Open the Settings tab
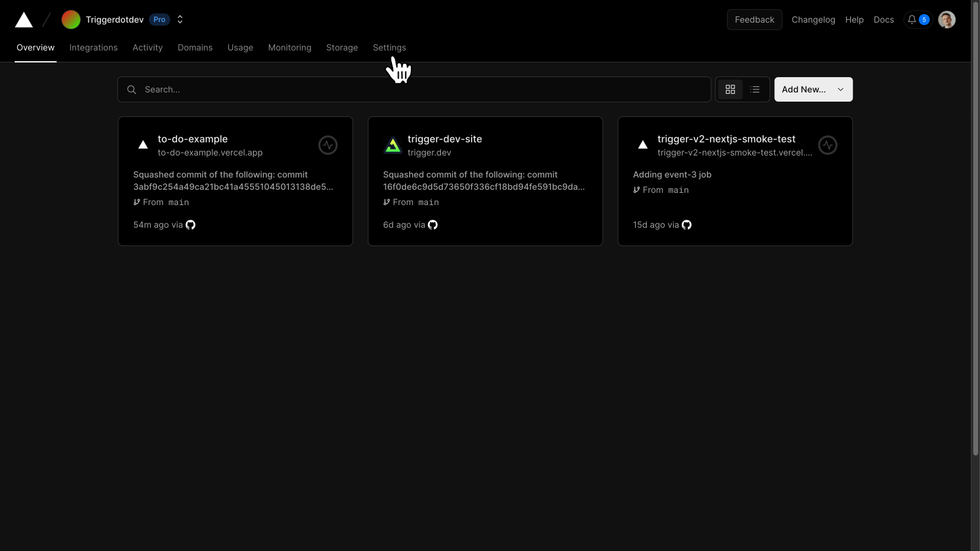980x551 pixels. 390,48
